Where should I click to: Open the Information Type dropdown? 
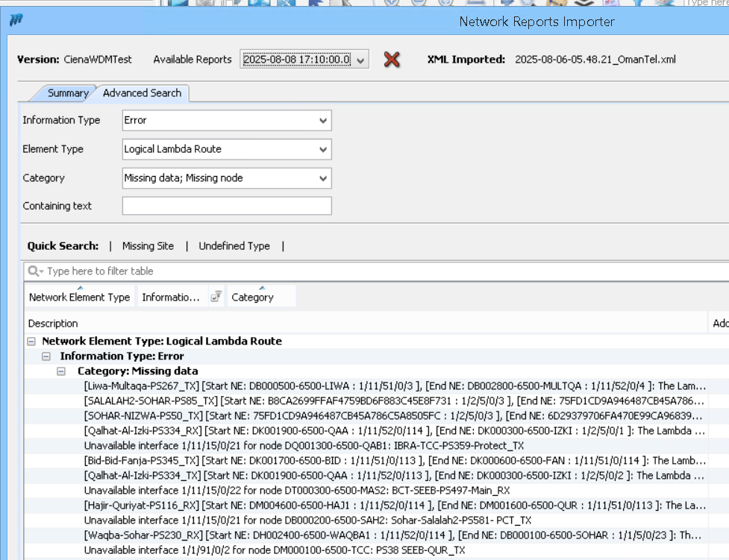(x=321, y=120)
